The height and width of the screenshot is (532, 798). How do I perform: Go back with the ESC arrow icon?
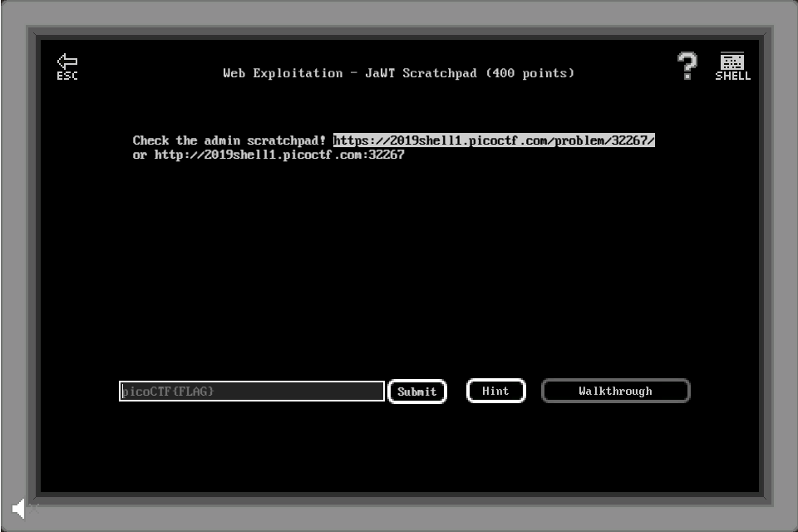coord(67,66)
